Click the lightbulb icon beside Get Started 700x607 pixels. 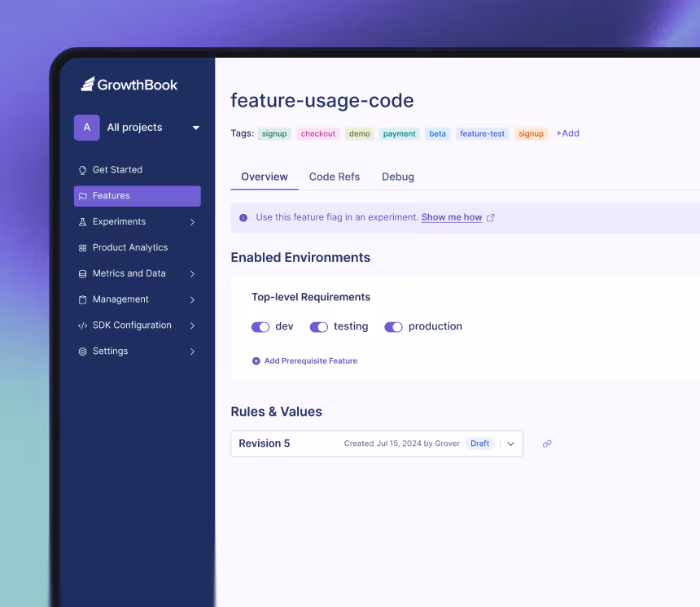82,170
